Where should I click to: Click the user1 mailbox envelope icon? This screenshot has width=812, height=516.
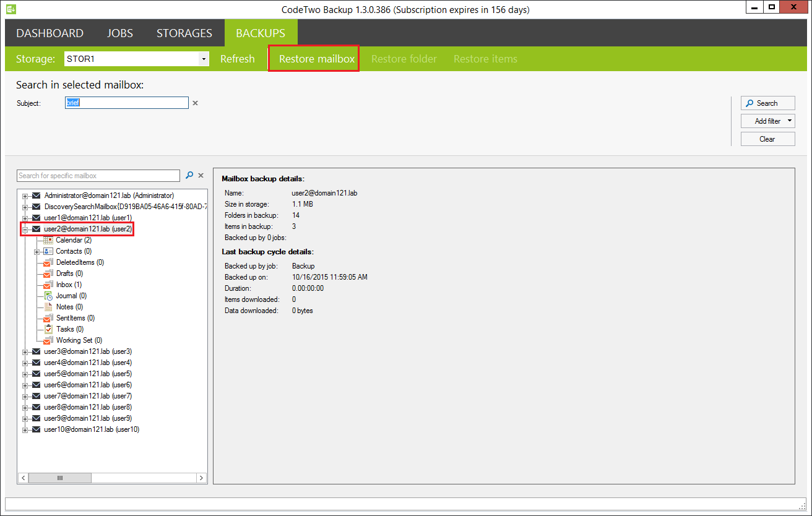click(x=37, y=218)
